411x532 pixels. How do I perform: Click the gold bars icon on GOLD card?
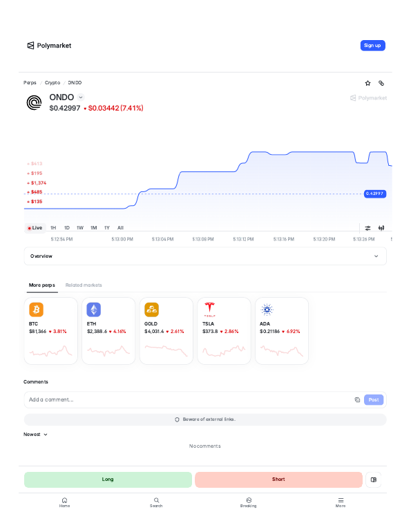tap(151, 310)
